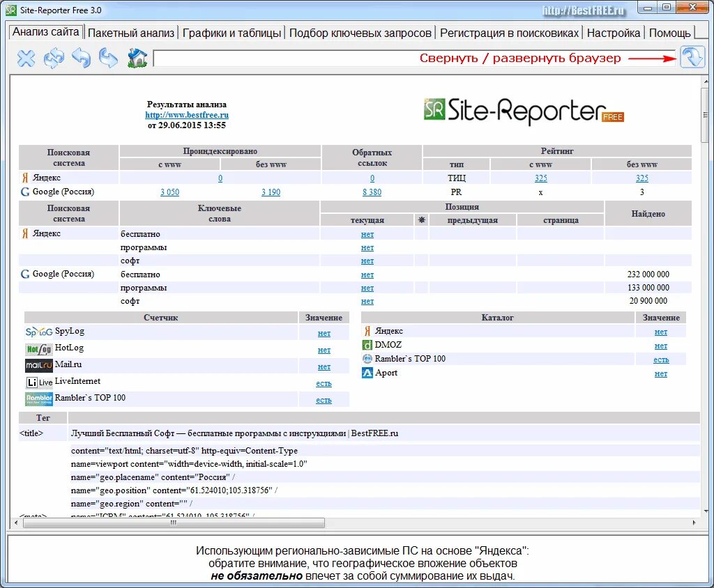Open the Home page icon
This screenshot has width=714, height=588.
point(137,58)
